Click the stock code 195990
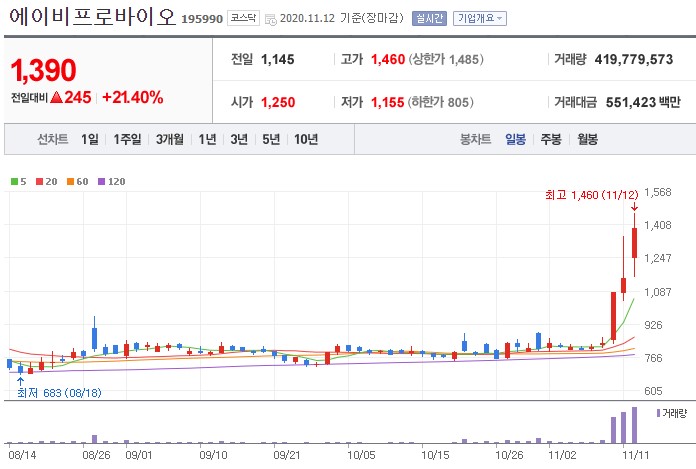Screen dimensions: 696x469 202,19
